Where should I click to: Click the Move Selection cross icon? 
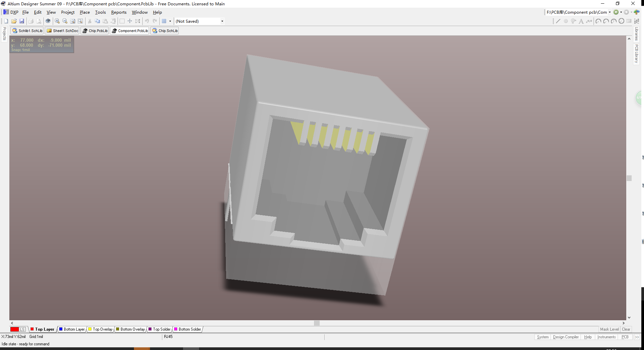coord(130,21)
